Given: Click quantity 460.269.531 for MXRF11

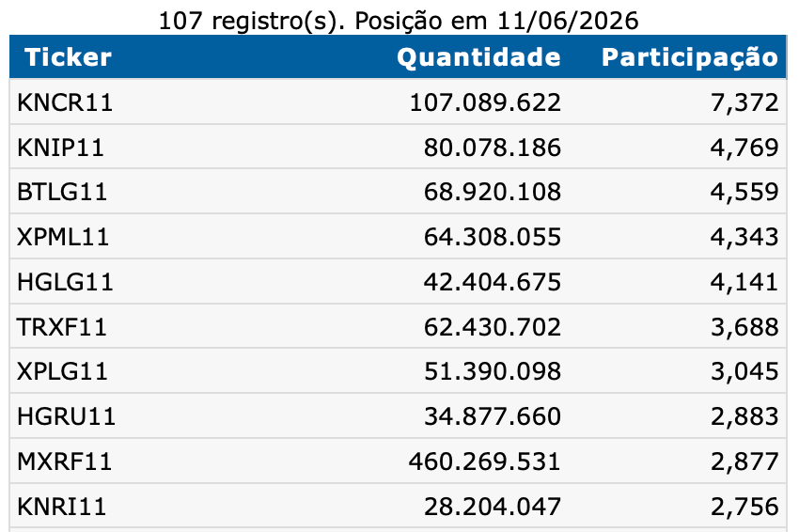Looking at the screenshot, I should click(x=484, y=462).
